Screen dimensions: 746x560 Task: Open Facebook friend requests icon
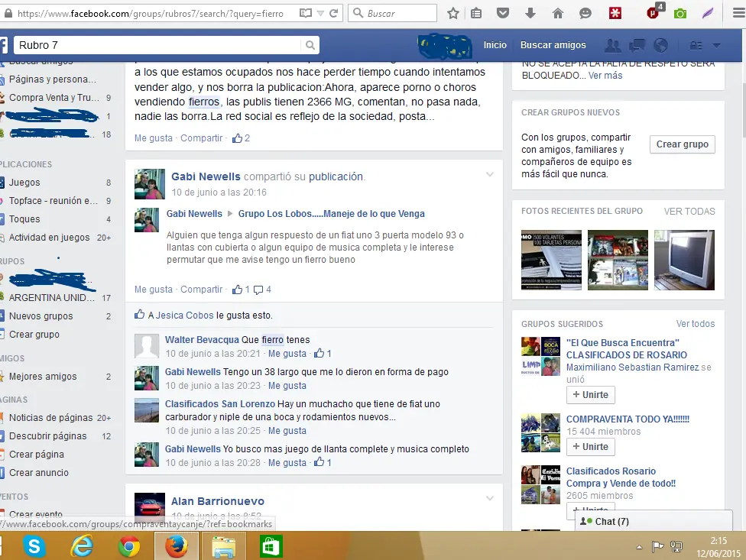coord(612,45)
